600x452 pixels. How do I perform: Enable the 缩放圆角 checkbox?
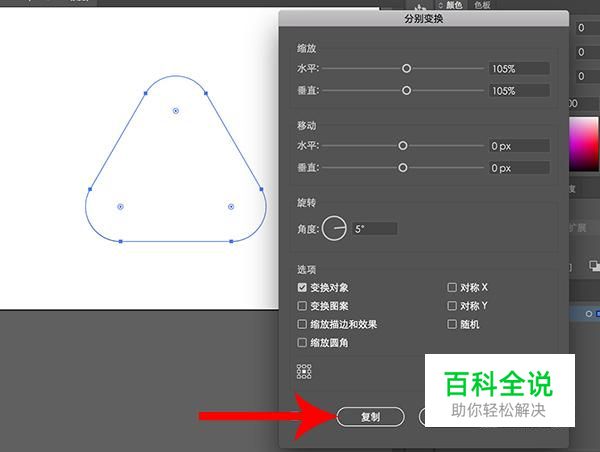click(x=302, y=342)
